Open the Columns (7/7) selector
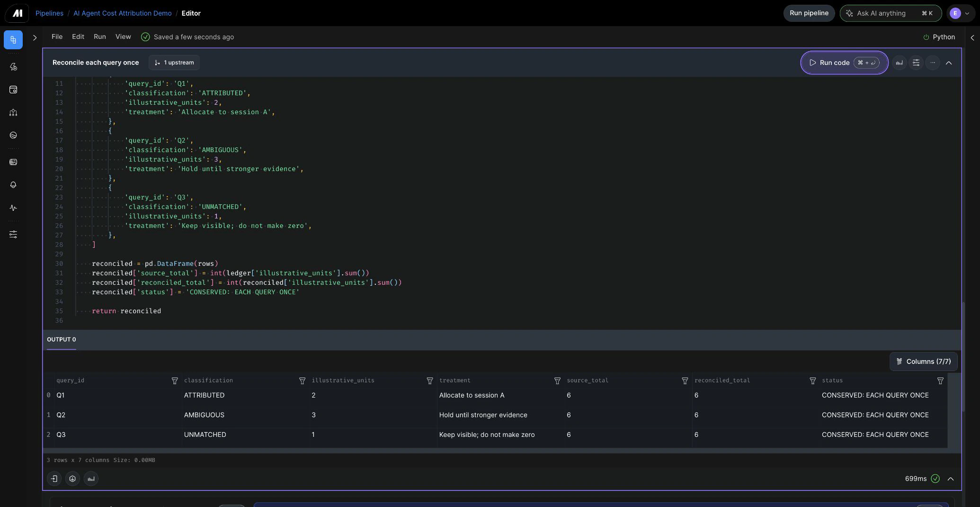The width and height of the screenshot is (980, 507). [x=923, y=362]
